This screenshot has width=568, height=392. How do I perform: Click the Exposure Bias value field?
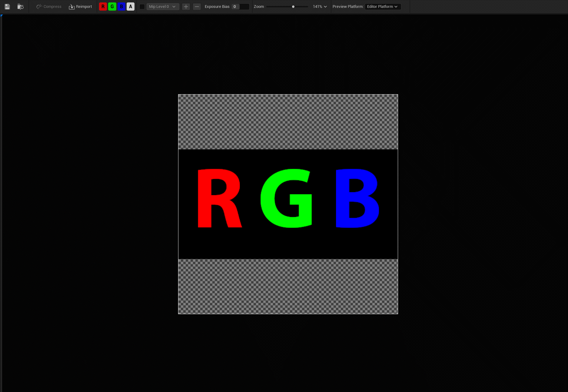click(240, 6)
